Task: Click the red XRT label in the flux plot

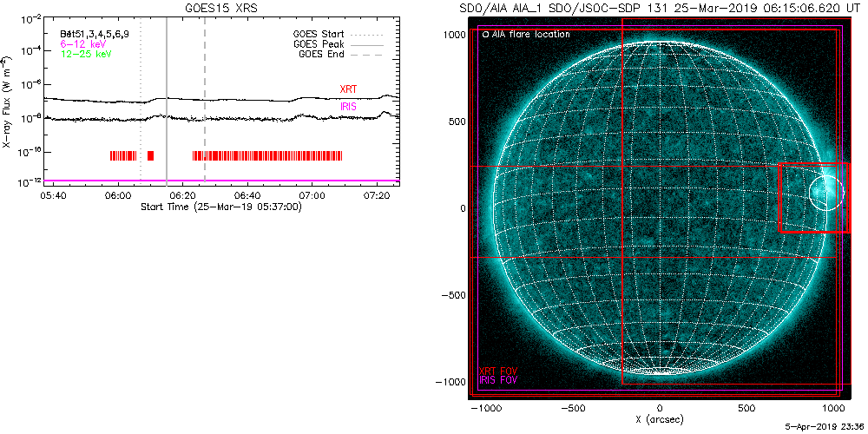Action: (x=348, y=89)
